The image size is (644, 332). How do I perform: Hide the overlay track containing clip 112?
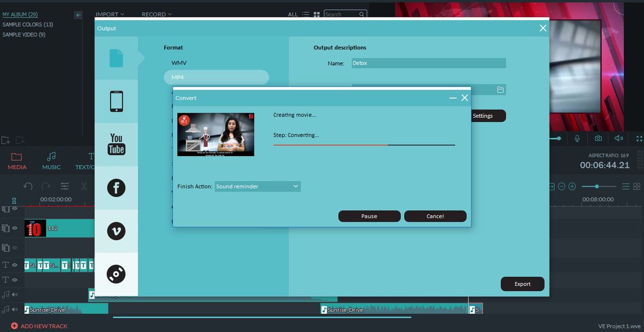(x=15, y=228)
